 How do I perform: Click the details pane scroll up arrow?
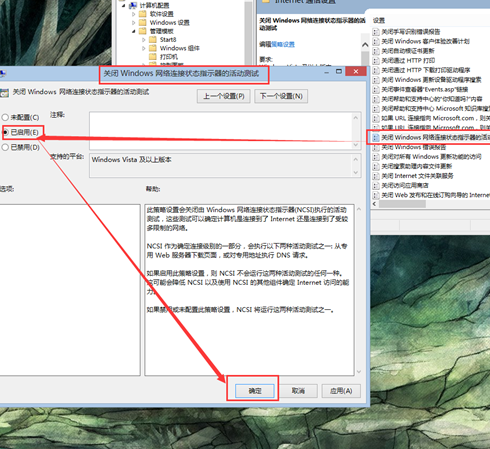click(x=365, y=45)
